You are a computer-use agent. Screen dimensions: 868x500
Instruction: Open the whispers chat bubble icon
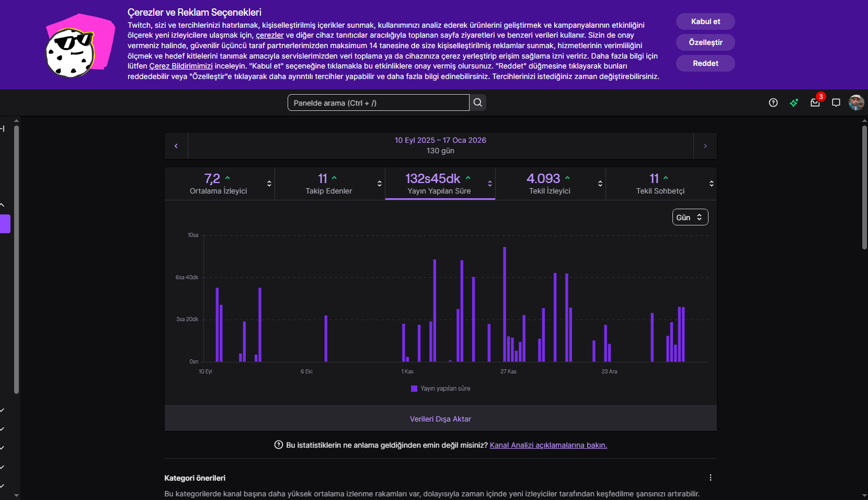[x=836, y=103]
